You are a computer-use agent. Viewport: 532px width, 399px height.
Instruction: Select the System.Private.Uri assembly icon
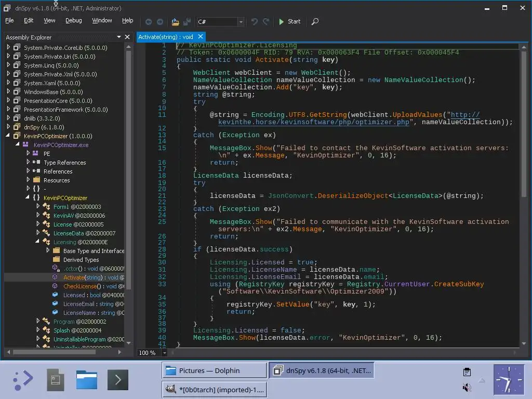coord(17,56)
